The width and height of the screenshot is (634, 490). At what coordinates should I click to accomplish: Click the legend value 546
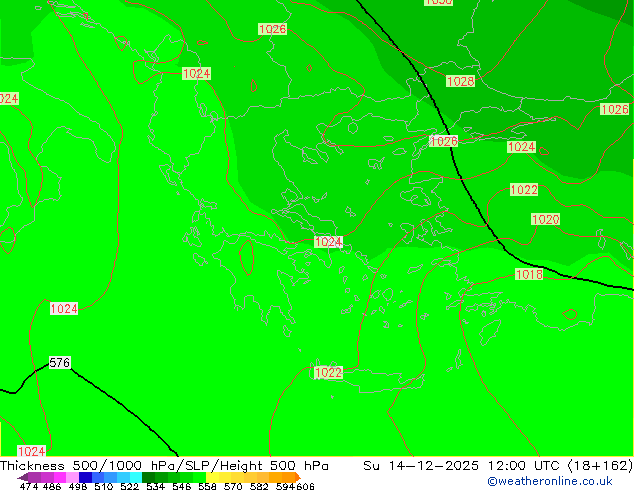click(x=181, y=486)
